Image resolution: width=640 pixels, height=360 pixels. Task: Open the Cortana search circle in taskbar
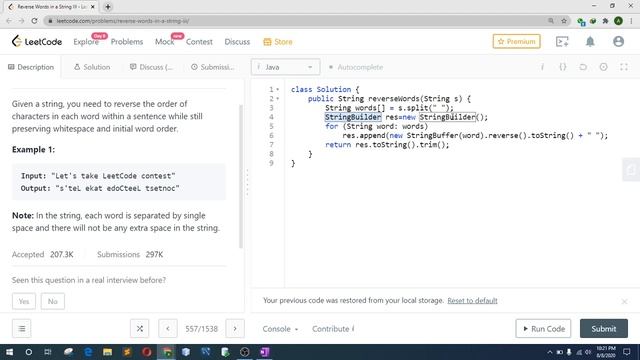(x=29, y=352)
